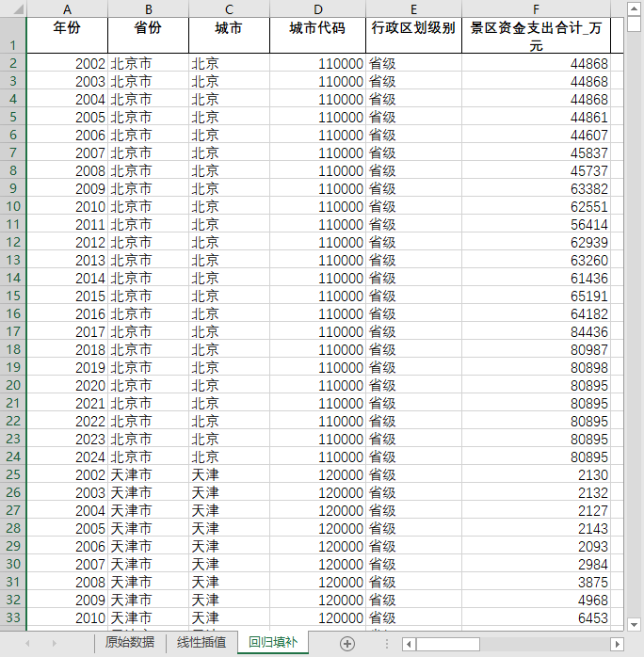Screen dimensions: 644x657
Task: Click the 年份 header cell
Action: tap(67, 35)
